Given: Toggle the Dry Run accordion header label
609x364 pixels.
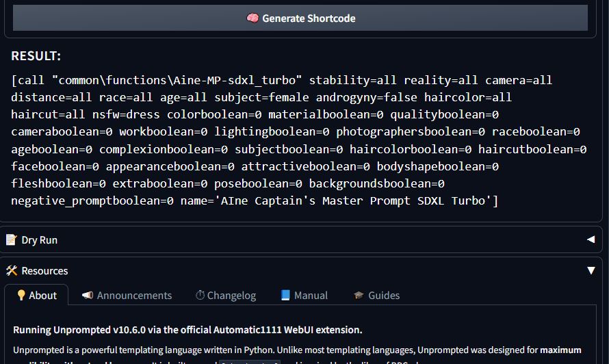Looking at the screenshot, I should 40,239.
